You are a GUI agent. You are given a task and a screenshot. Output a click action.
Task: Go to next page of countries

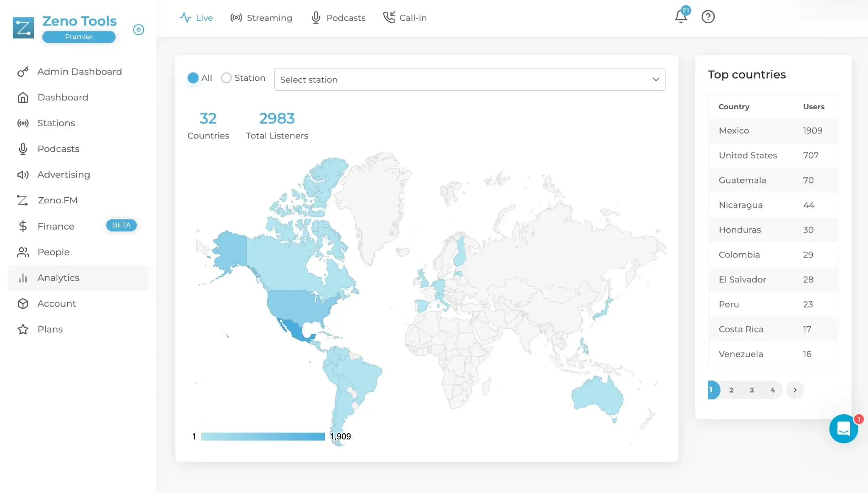point(795,390)
